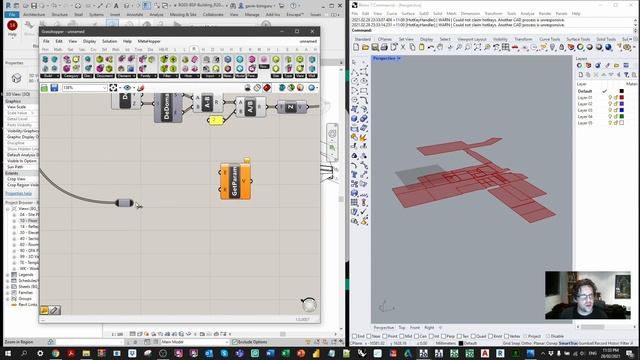Click Open folder icon in Rhino toolbar
This screenshot has height=360, width=640.
click(x=365, y=47)
